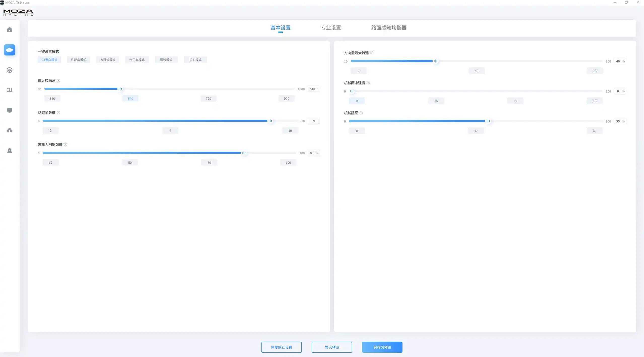Open the steering wheel settings sidebar icon

click(10, 70)
